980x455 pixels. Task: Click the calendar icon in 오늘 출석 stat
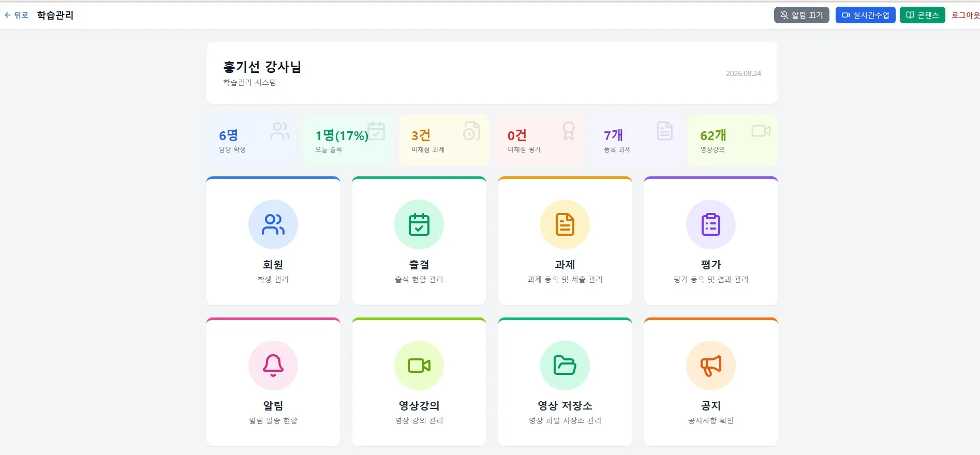[x=376, y=131]
